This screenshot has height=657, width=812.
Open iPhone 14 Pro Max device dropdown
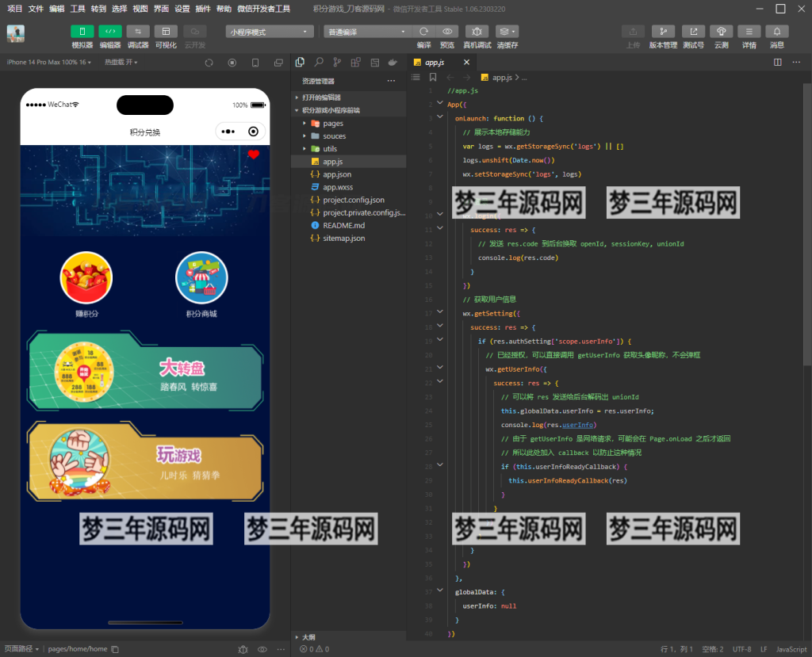(x=48, y=62)
